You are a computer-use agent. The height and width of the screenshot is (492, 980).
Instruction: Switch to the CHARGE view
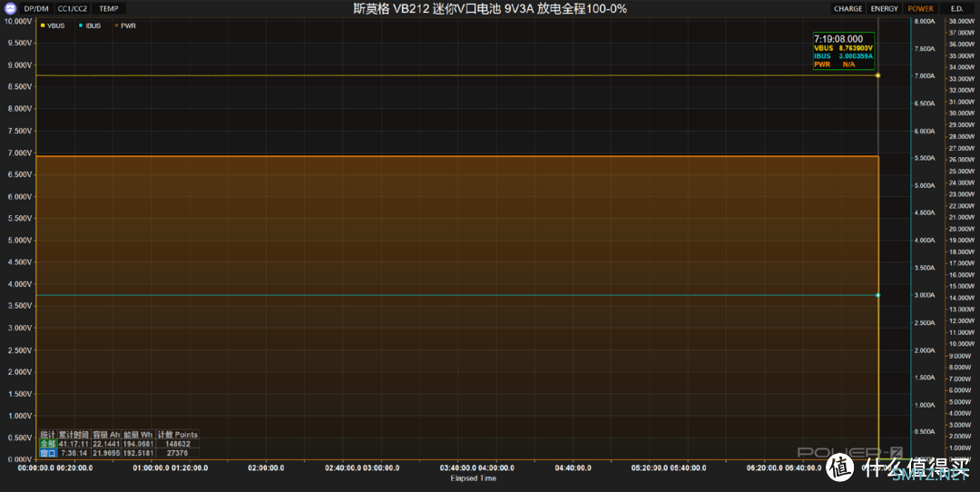[x=848, y=9]
